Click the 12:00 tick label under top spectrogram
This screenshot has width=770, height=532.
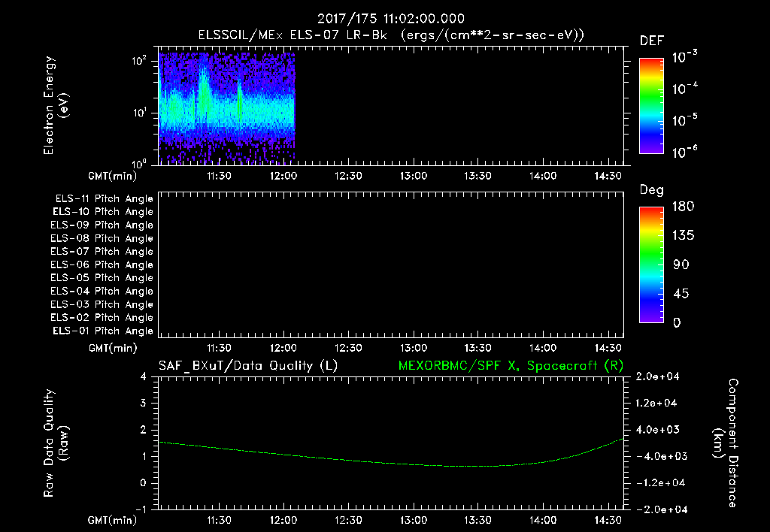283,176
